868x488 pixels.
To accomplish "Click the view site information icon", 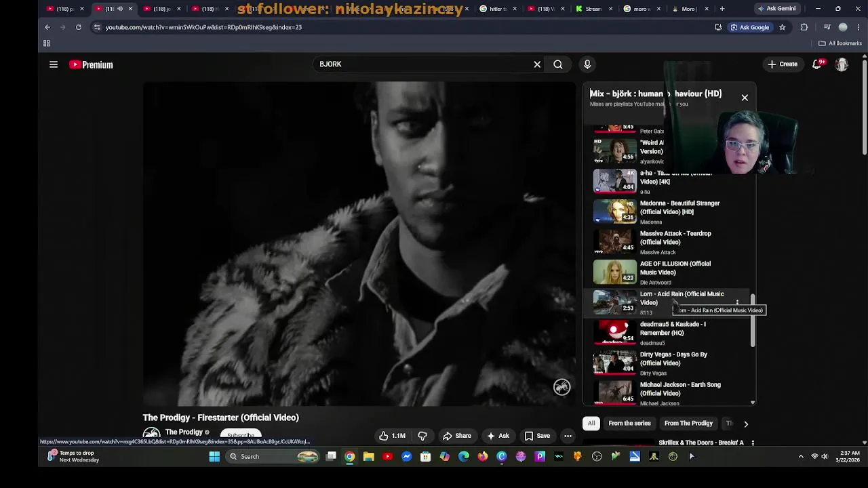I will tap(97, 27).
